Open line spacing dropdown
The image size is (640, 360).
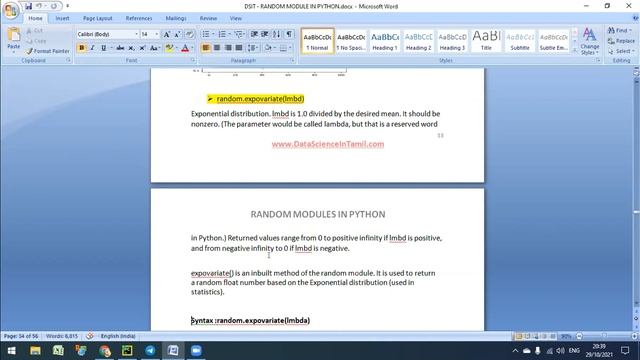(x=253, y=48)
